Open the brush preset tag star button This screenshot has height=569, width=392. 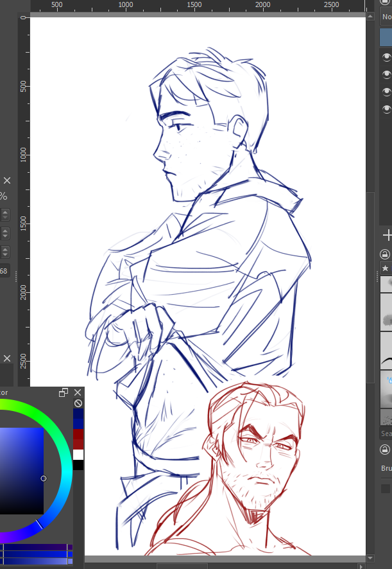(385, 268)
